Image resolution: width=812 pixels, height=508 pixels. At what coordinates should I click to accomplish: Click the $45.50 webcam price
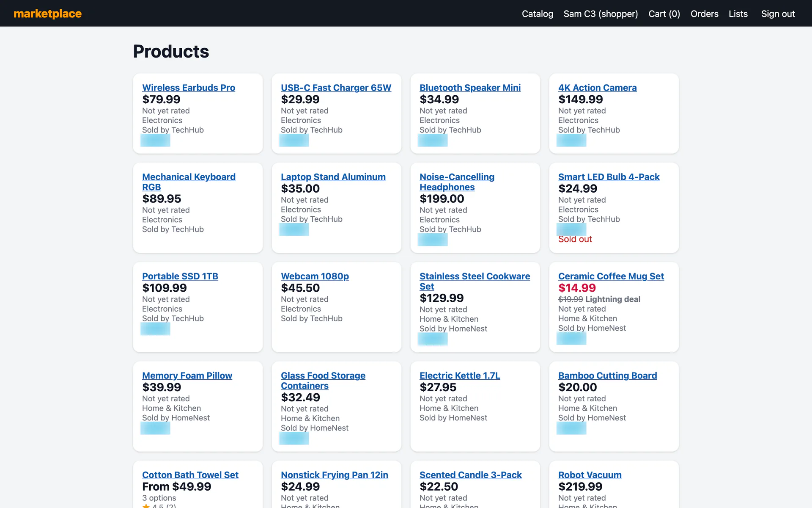tap(300, 288)
